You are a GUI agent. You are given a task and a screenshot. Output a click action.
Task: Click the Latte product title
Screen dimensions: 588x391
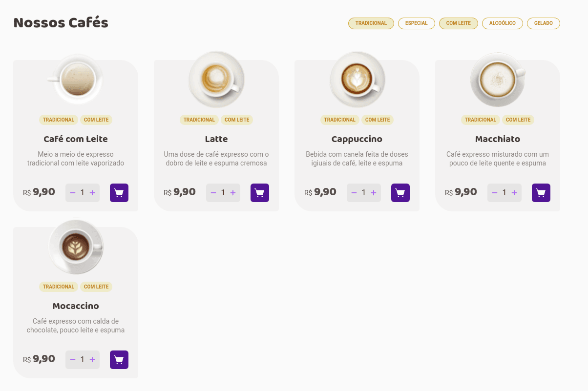pos(216,139)
